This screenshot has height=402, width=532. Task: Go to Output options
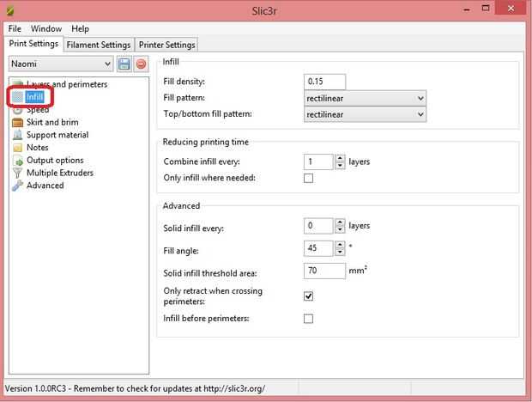tap(55, 161)
